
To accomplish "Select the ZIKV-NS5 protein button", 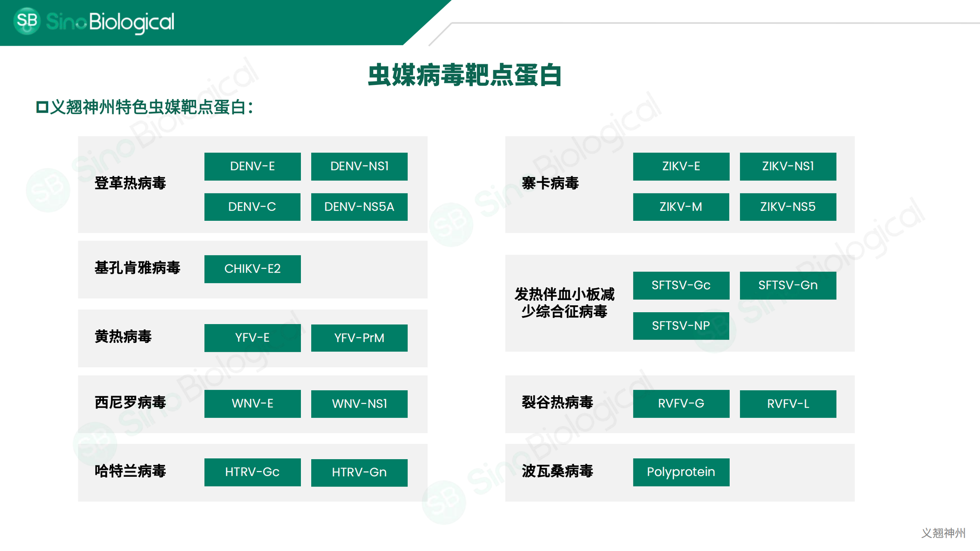I will click(788, 207).
